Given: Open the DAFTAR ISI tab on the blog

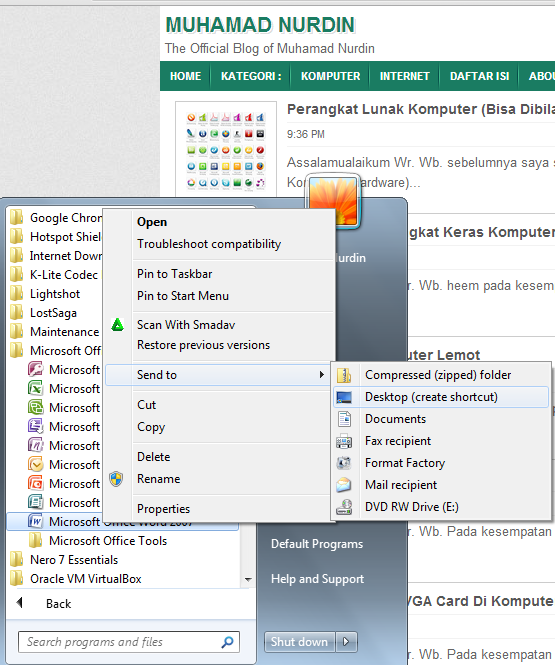Looking at the screenshot, I should 480,76.
